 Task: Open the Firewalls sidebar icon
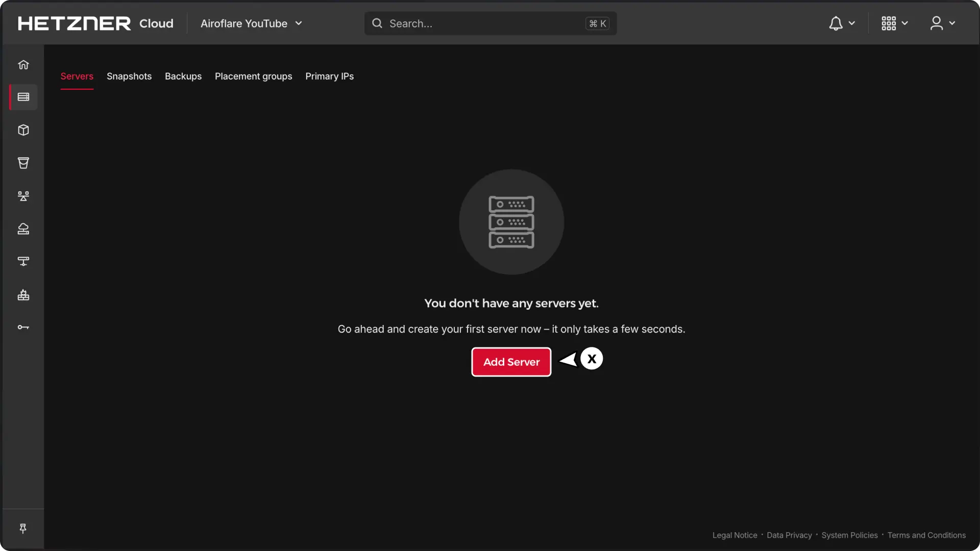click(x=23, y=295)
